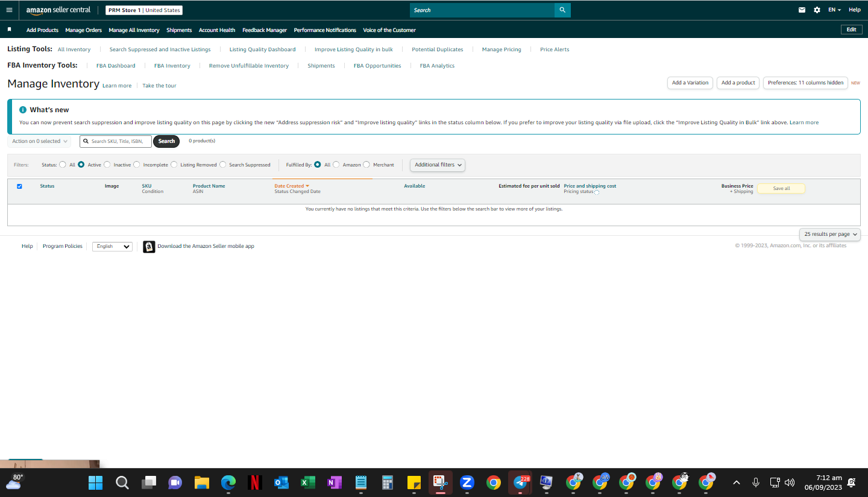Open the FBA Dashboard link
This screenshot has width=868, height=497.
coord(116,66)
